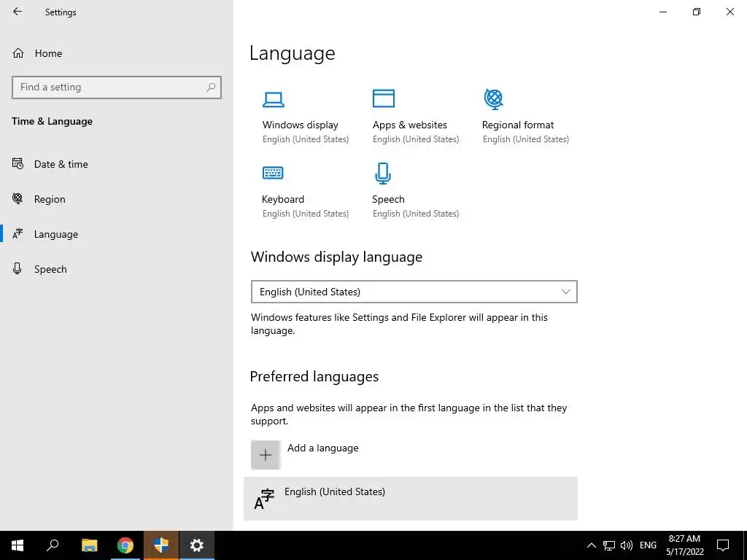Open the Regional format tile label
747x560 pixels.
518,125
